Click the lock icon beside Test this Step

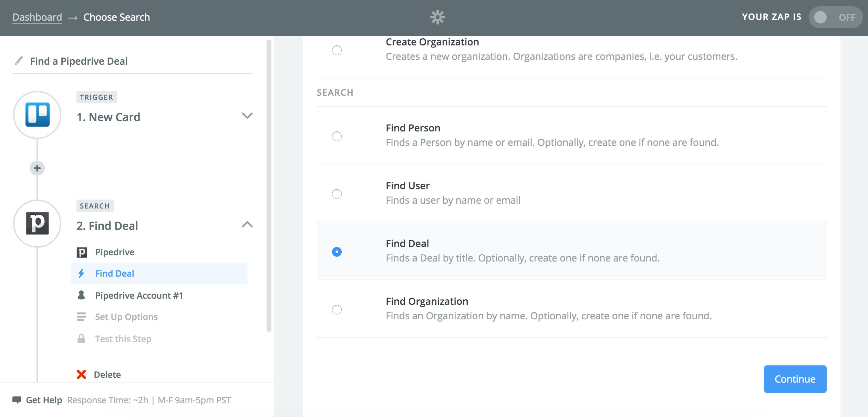point(81,339)
